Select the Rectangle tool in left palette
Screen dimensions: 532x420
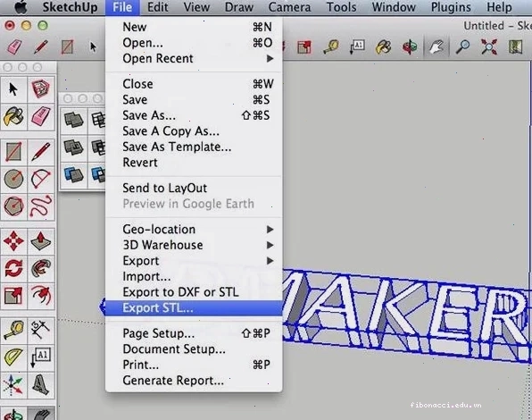(13, 151)
